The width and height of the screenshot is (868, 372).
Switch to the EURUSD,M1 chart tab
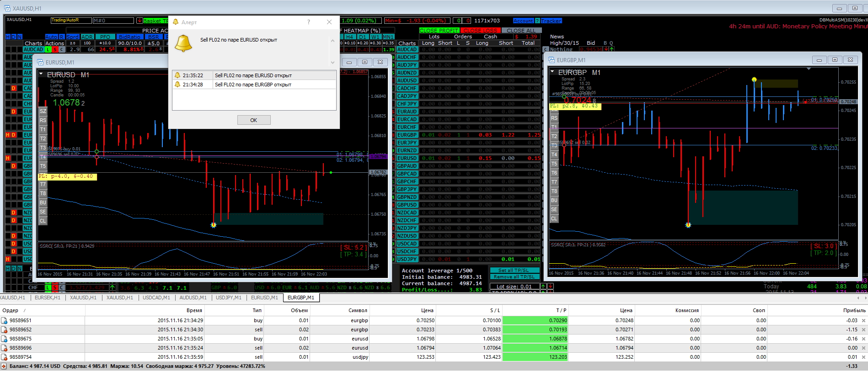pos(264,298)
